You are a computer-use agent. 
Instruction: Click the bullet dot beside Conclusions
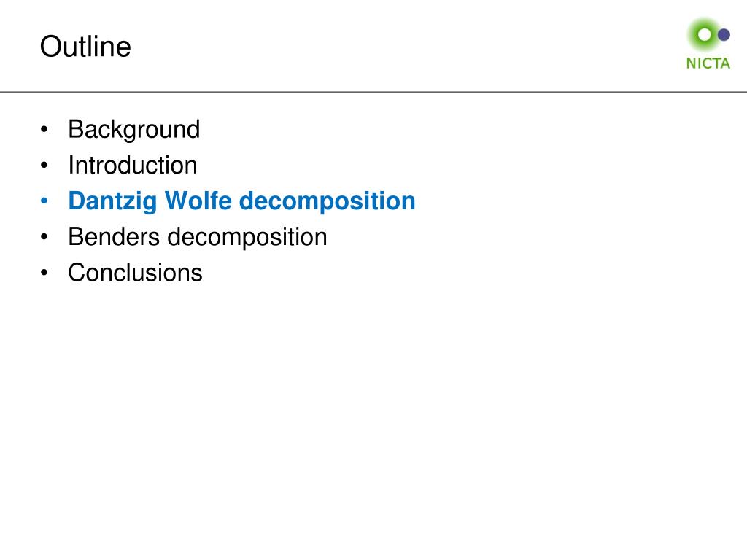[44, 273]
